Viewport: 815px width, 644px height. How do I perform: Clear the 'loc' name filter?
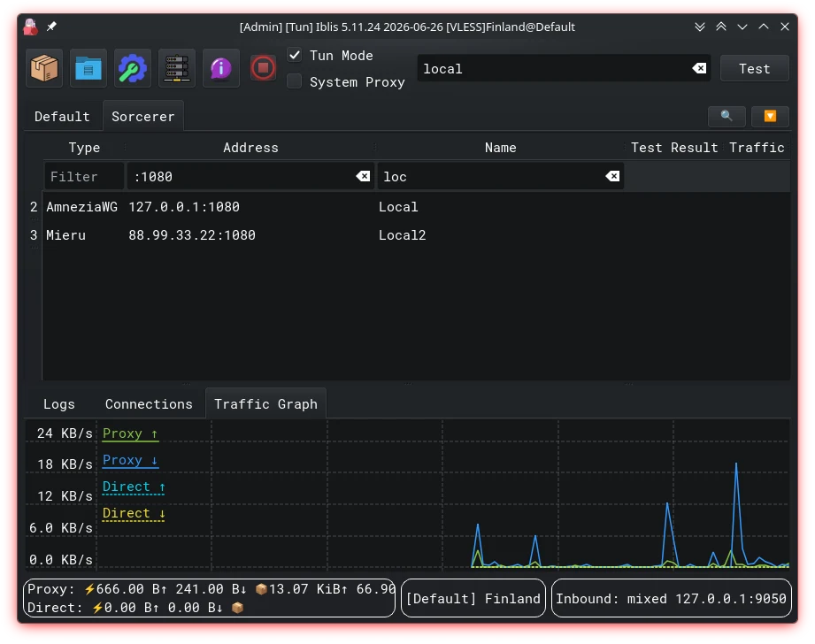(612, 176)
